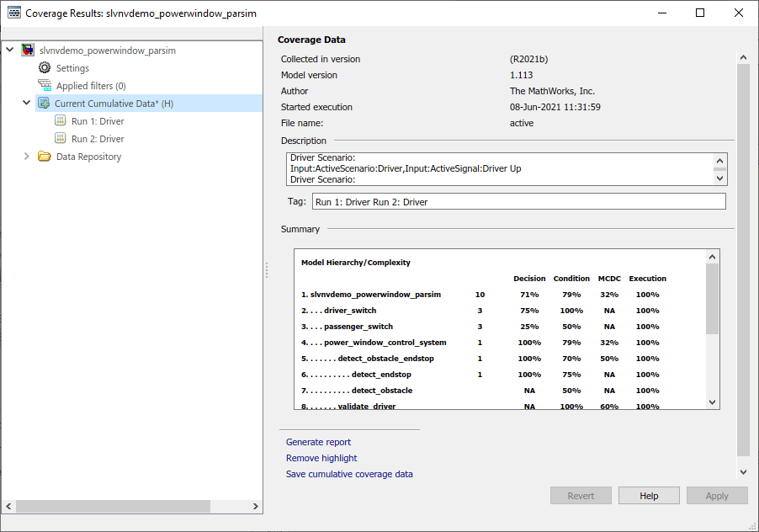
Task: Click in the Tag text field
Action: pos(517,201)
